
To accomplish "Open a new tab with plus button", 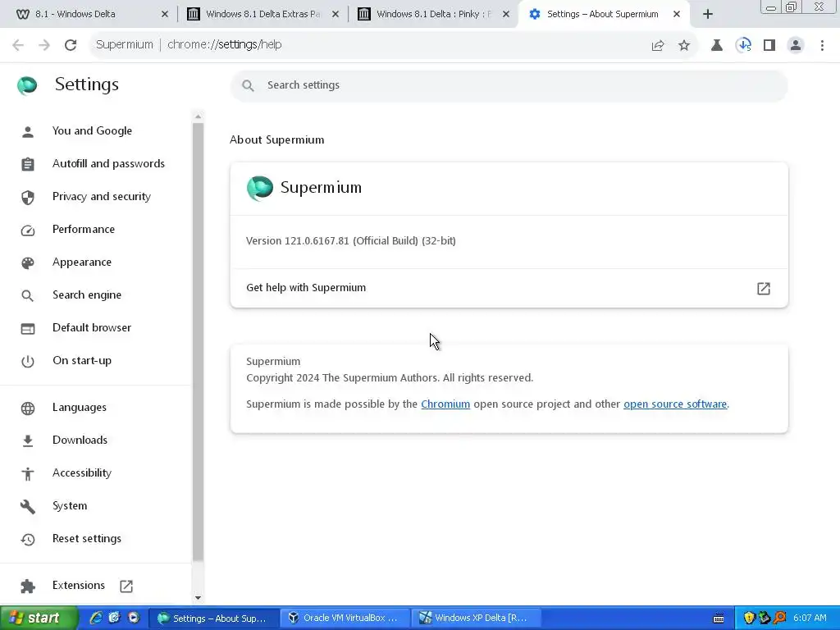I will click(708, 15).
